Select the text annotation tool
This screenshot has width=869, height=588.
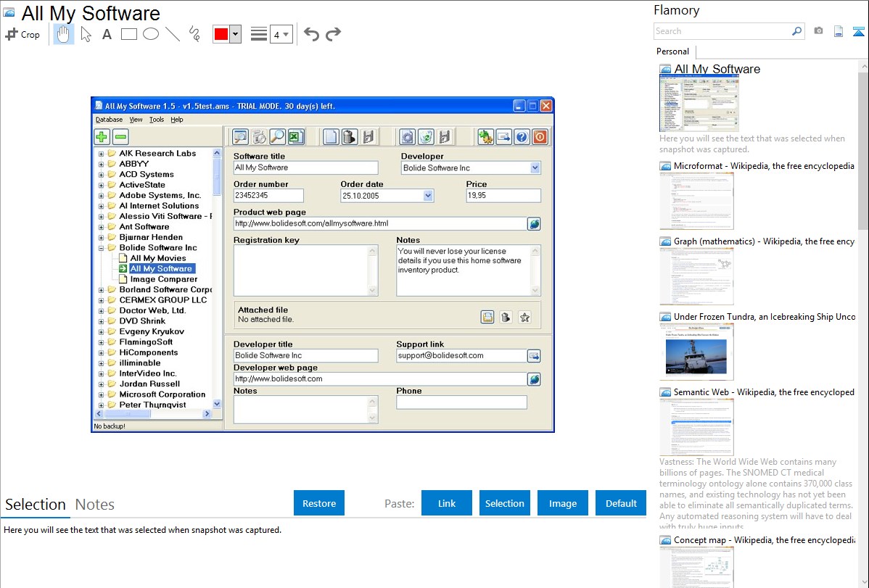coord(107,34)
